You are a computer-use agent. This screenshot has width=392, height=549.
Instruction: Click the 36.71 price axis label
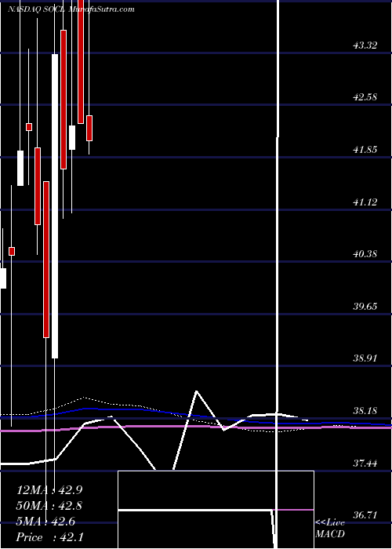click(365, 515)
